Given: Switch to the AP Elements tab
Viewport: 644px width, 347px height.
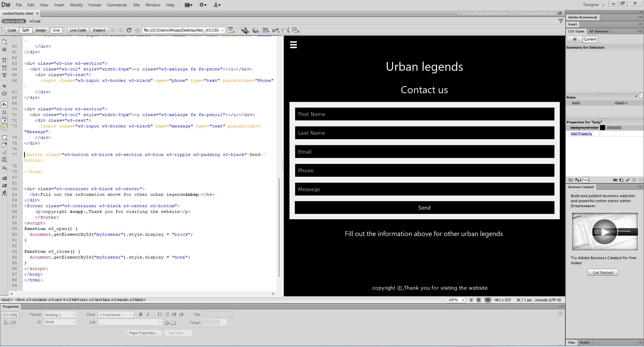Looking at the screenshot, I should pyautogui.click(x=599, y=31).
